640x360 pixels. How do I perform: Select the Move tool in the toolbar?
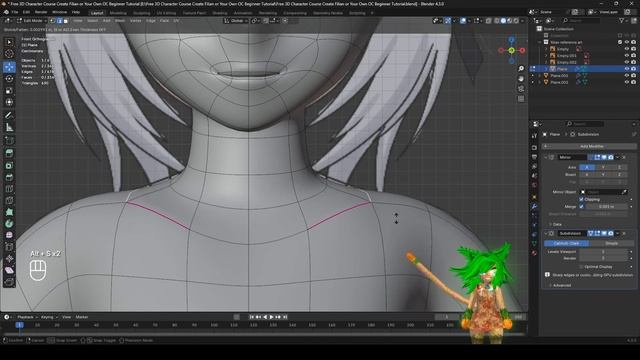click(9, 67)
